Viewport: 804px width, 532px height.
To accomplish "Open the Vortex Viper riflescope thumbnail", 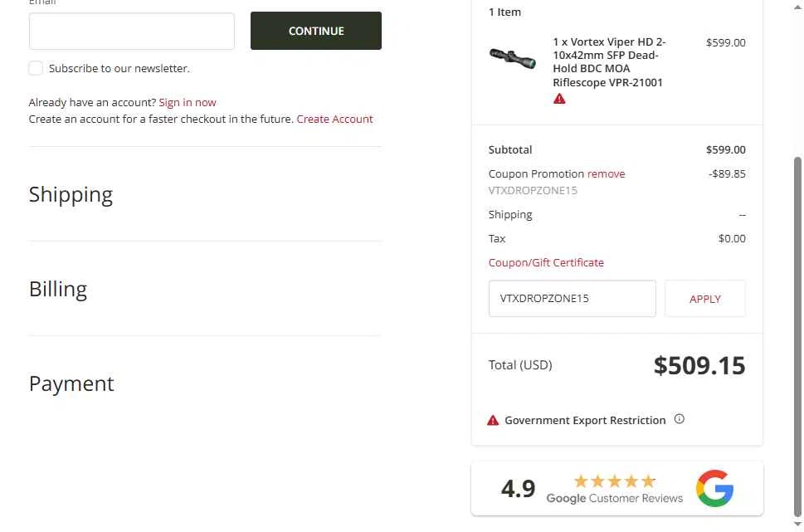I will coord(512,57).
